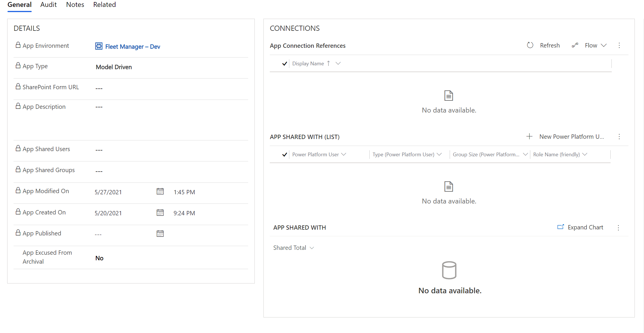The image size is (644, 333).
Task: Click the Fleet Manager – Dev environment icon
Action: tap(99, 46)
